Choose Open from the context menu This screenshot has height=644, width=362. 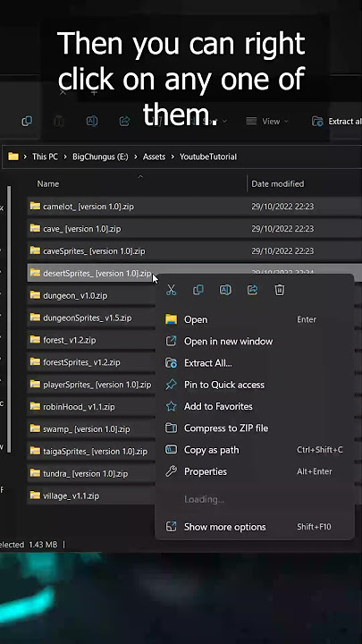[x=255, y=319]
